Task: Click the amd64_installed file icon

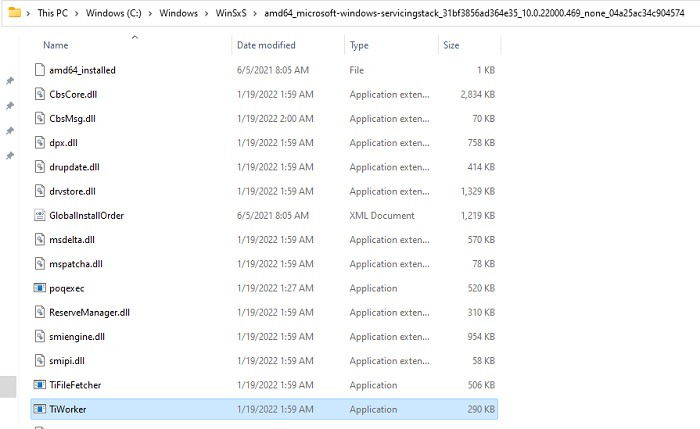Action: click(x=40, y=70)
